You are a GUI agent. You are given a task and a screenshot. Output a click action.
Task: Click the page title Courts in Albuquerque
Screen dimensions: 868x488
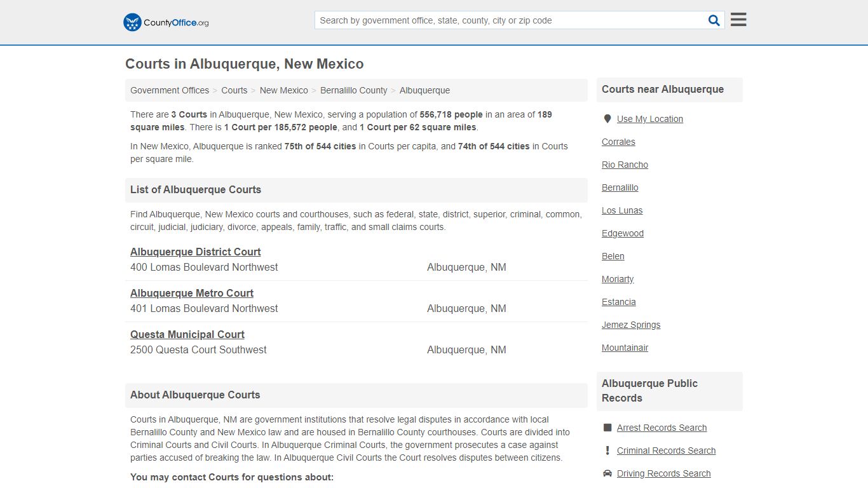point(245,64)
